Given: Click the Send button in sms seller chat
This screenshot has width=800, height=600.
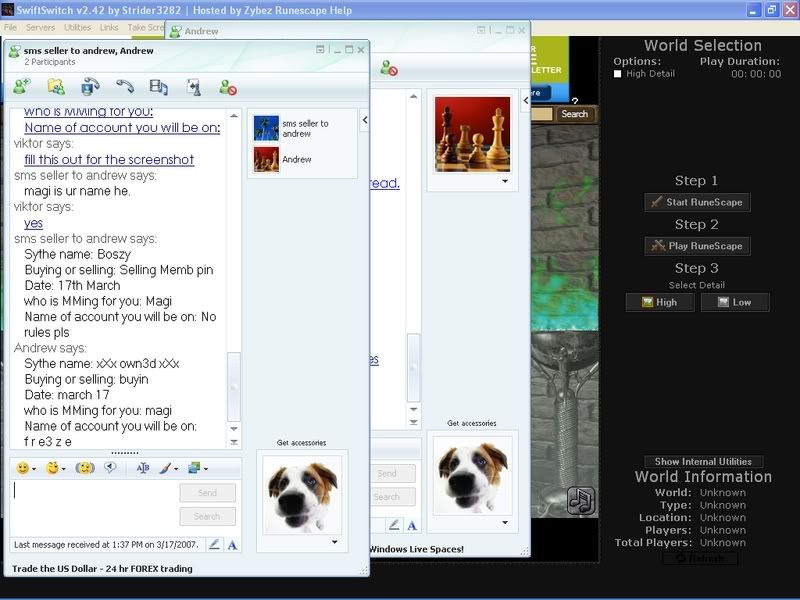Looking at the screenshot, I should tap(207, 493).
